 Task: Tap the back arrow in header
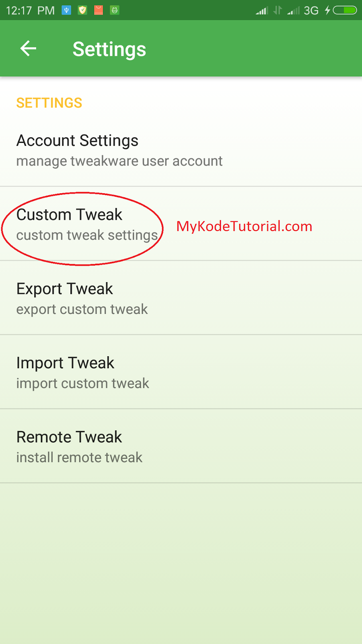click(x=28, y=49)
